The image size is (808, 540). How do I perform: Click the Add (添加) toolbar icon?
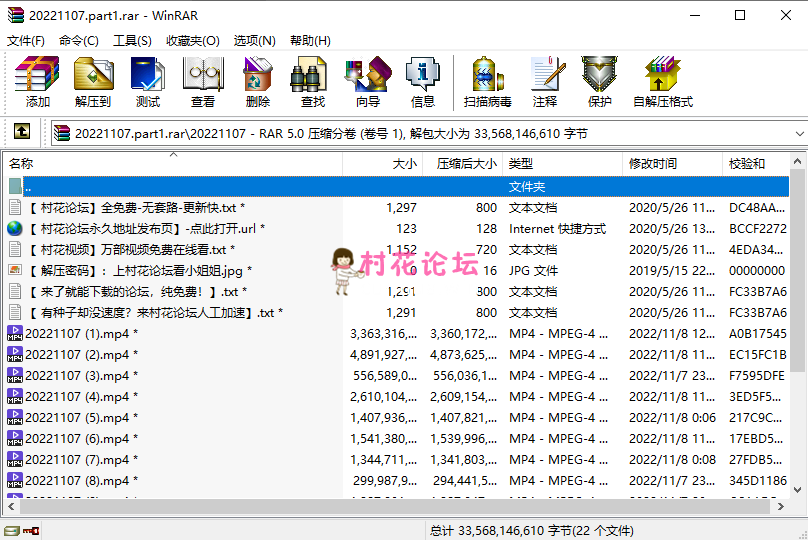pos(37,81)
